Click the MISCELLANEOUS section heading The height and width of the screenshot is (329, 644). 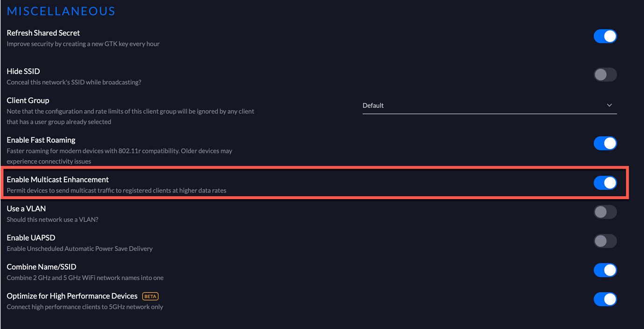point(61,11)
